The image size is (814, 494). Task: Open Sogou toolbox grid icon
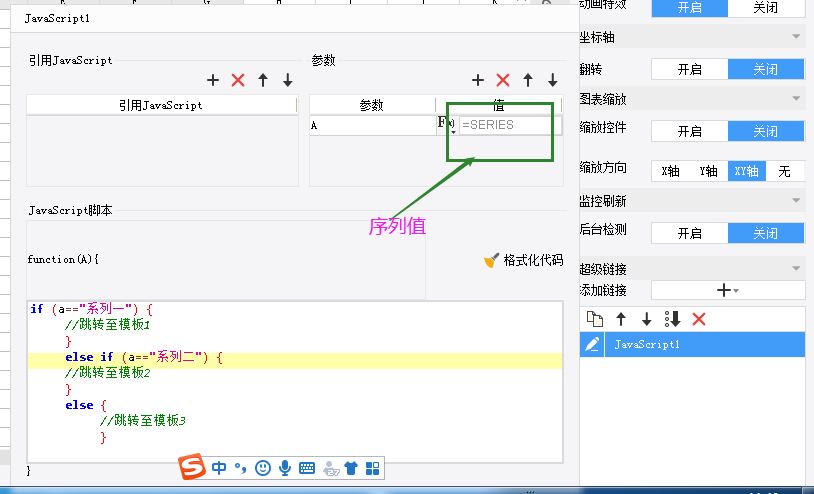tap(372, 468)
